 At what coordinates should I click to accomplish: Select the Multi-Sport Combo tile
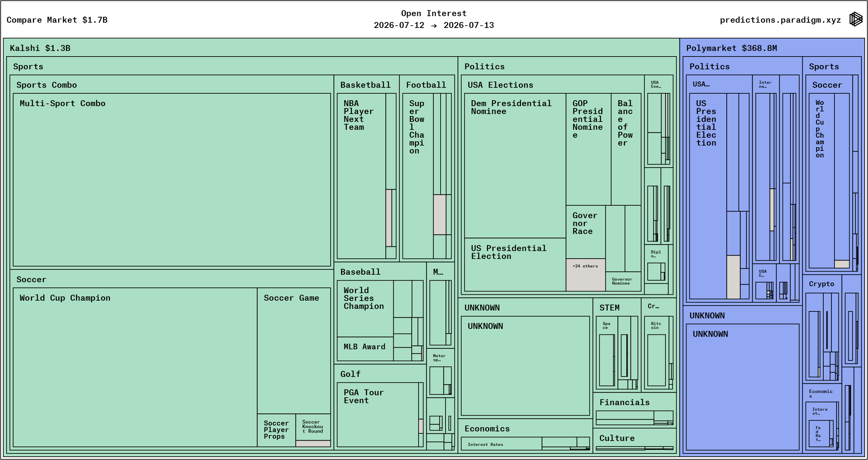(x=172, y=179)
